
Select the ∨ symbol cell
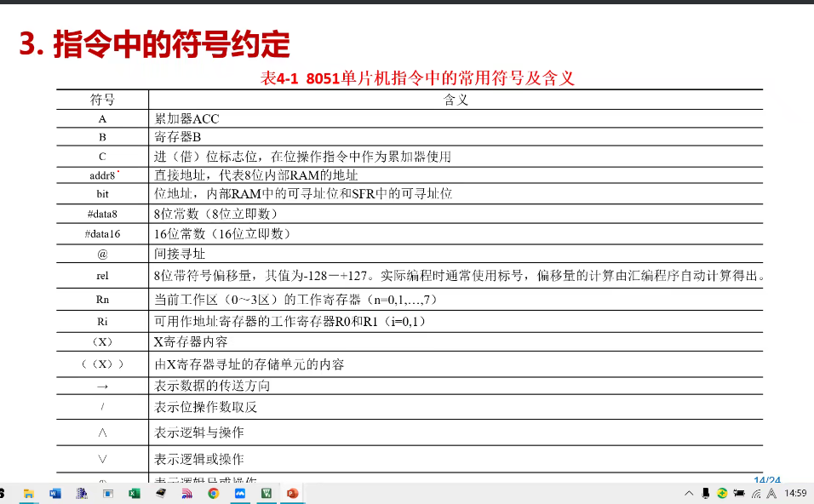(x=102, y=459)
